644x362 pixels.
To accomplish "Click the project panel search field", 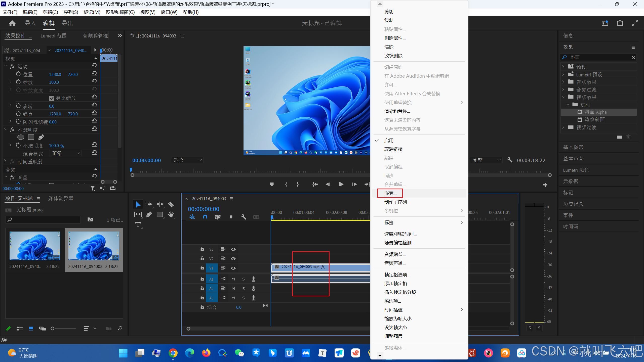I will tap(43, 220).
